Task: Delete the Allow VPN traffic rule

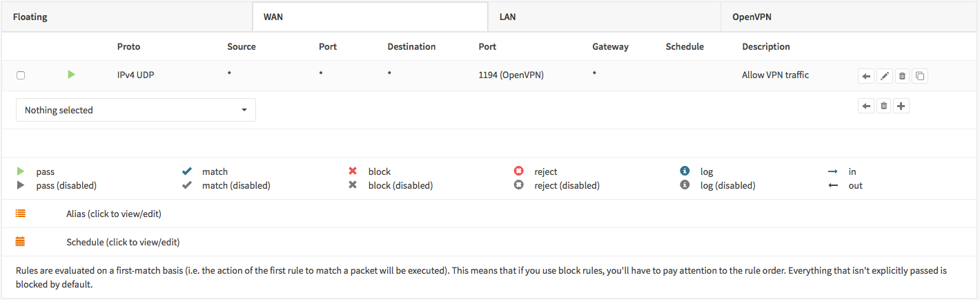Action: (901, 76)
